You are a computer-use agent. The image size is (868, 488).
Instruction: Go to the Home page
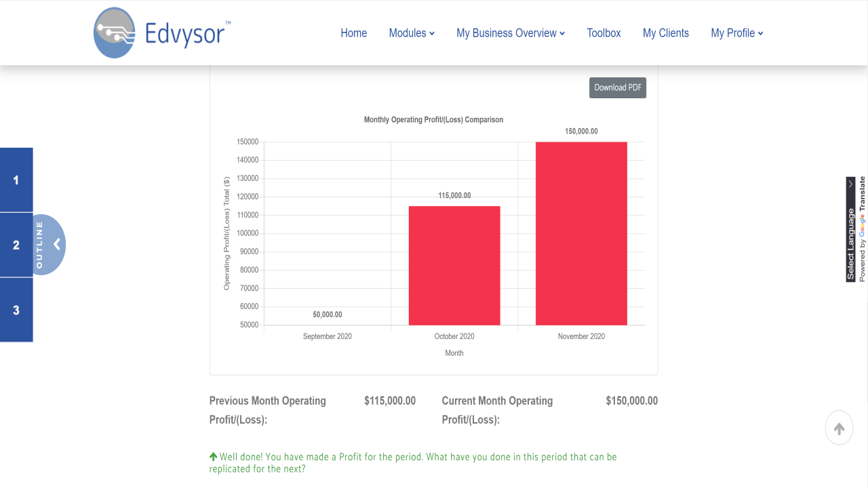[354, 33]
